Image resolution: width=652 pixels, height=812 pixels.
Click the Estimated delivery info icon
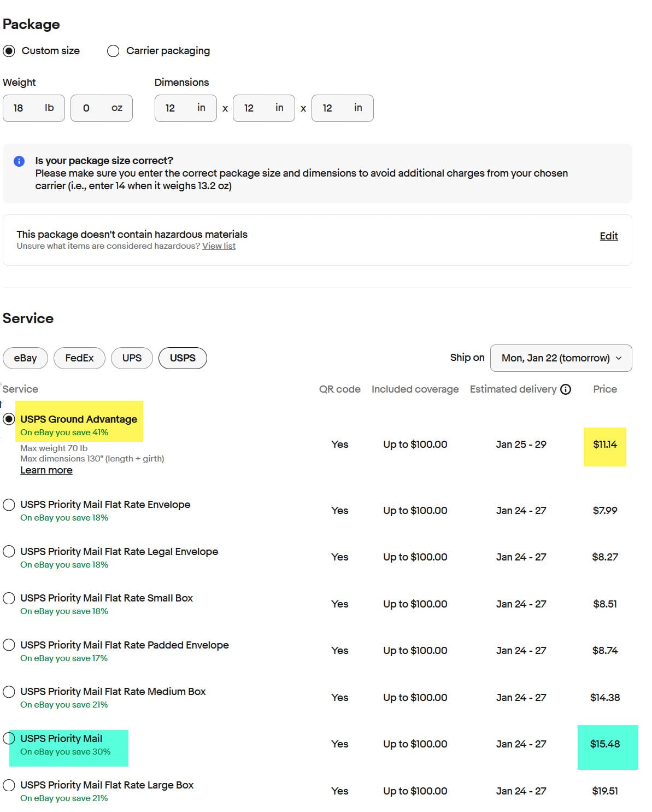point(566,389)
